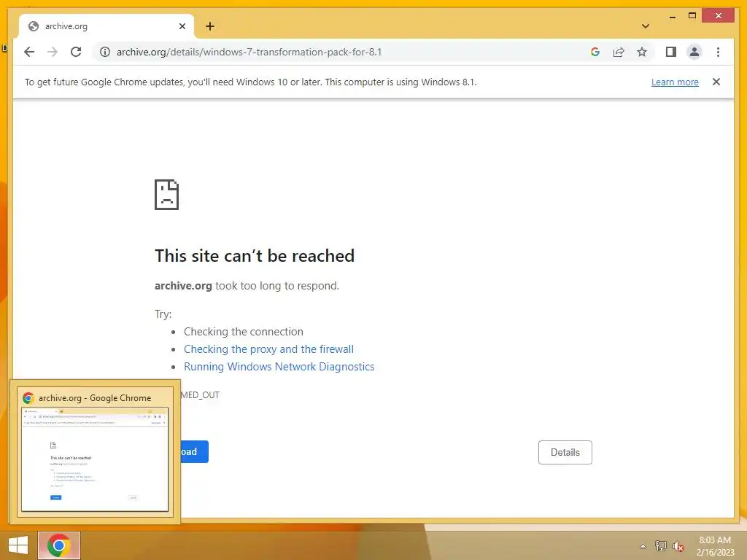Click the Google icon in address bar
Screen dimensions: 747x560
click(x=595, y=52)
